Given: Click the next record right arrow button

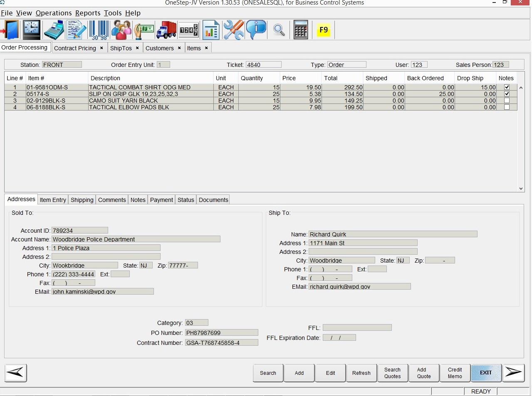Looking at the screenshot, I should (513, 373).
